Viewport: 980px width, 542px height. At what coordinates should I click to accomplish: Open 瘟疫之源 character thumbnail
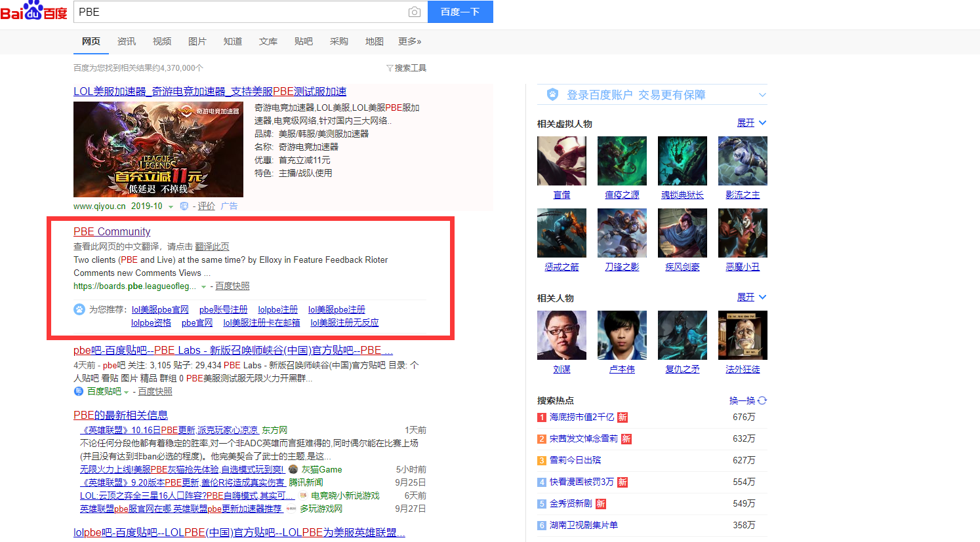[622, 161]
